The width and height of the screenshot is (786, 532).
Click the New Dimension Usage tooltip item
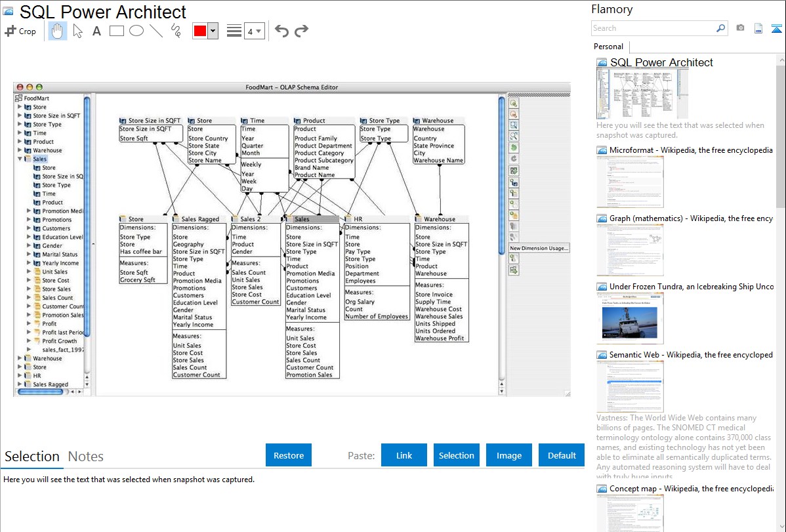click(539, 248)
